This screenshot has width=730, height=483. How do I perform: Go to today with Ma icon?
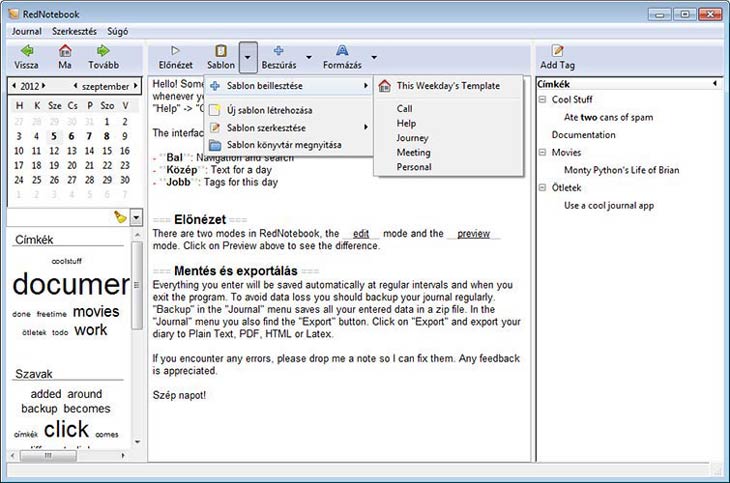pos(65,51)
